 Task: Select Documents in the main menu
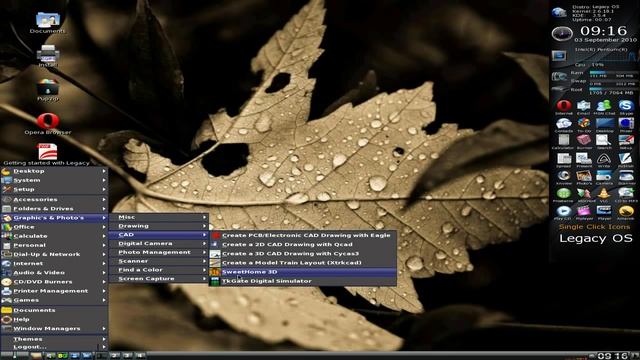point(54,310)
